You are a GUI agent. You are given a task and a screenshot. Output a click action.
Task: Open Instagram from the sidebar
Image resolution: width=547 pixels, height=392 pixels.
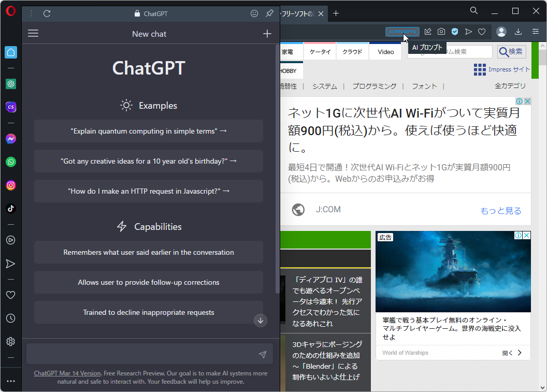coord(11,185)
